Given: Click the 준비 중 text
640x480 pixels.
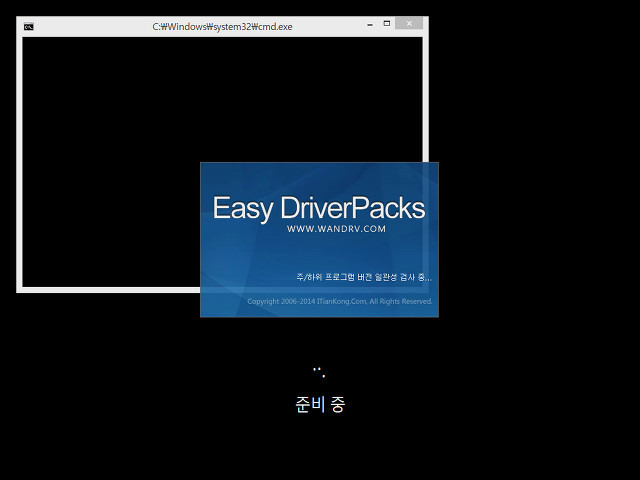Looking at the screenshot, I should (x=320, y=404).
